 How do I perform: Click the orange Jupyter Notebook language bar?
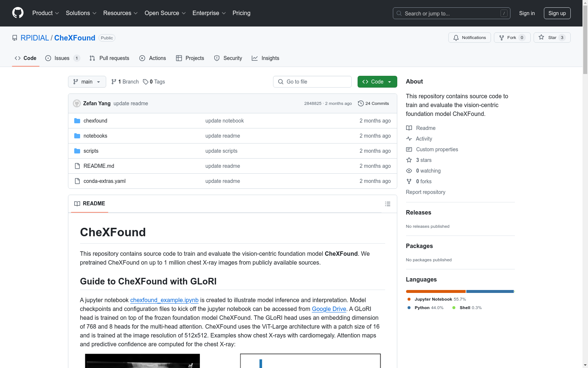pyautogui.click(x=436, y=291)
